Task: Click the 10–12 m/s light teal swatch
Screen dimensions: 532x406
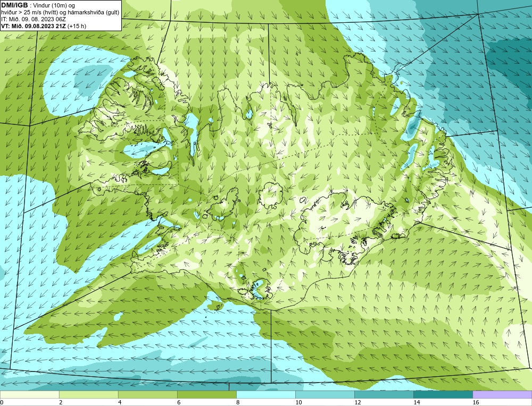Action: coord(325,394)
